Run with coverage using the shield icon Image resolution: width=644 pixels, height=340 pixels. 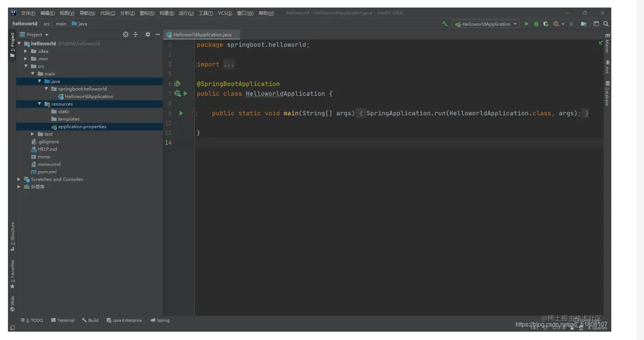click(x=546, y=24)
